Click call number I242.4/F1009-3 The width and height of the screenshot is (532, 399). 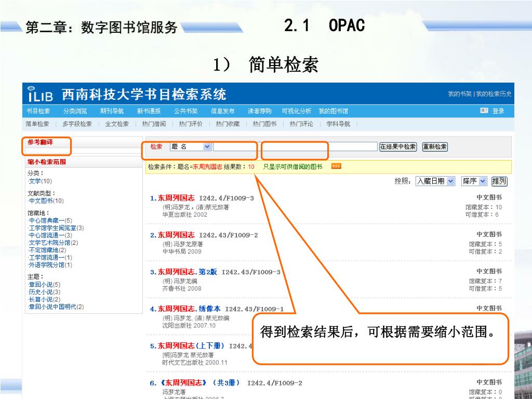tap(227, 198)
